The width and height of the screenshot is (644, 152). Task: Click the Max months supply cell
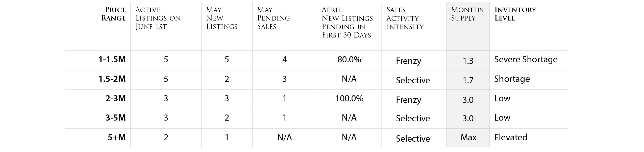pos(468,138)
